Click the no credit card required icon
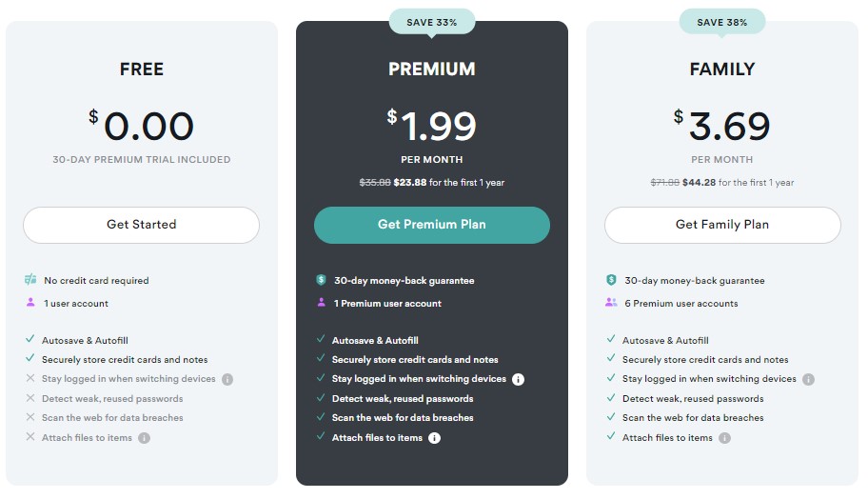 tap(30, 280)
